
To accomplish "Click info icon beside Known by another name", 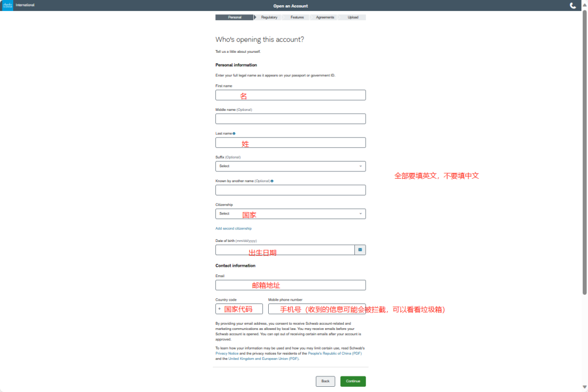I will (272, 181).
